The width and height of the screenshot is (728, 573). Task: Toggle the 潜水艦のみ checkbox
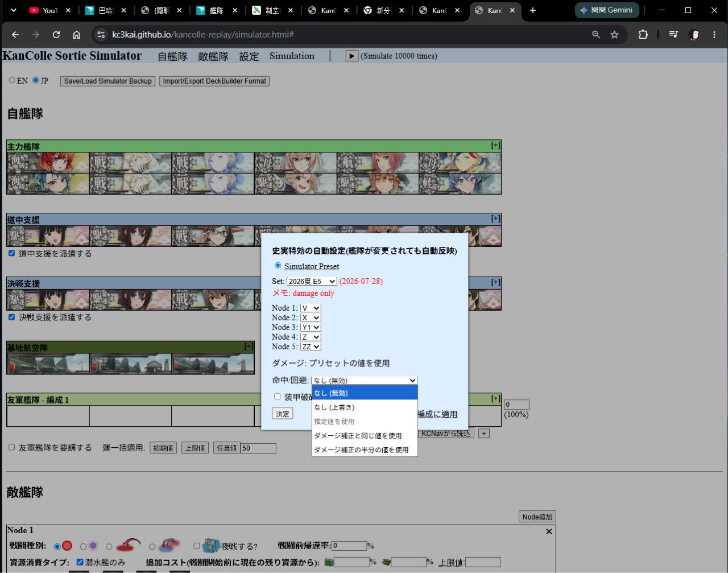pyautogui.click(x=80, y=562)
